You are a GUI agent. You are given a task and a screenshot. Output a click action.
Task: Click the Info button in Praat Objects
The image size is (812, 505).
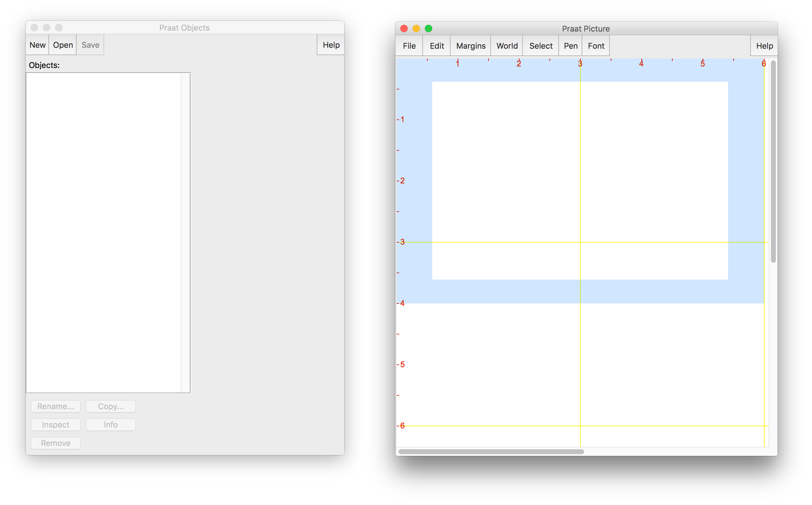pyautogui.click(x=111, y=424)
